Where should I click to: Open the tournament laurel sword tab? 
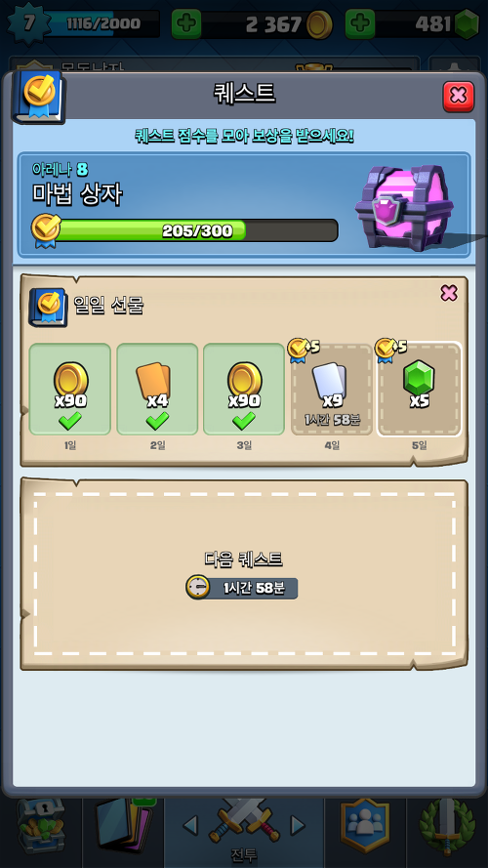point(447,825)
